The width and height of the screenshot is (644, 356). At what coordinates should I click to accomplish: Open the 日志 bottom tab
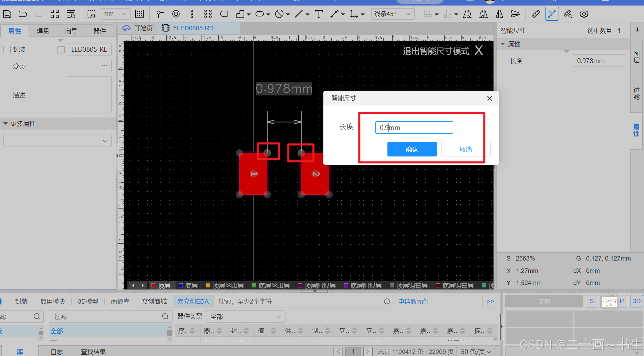tap(57, 352)
